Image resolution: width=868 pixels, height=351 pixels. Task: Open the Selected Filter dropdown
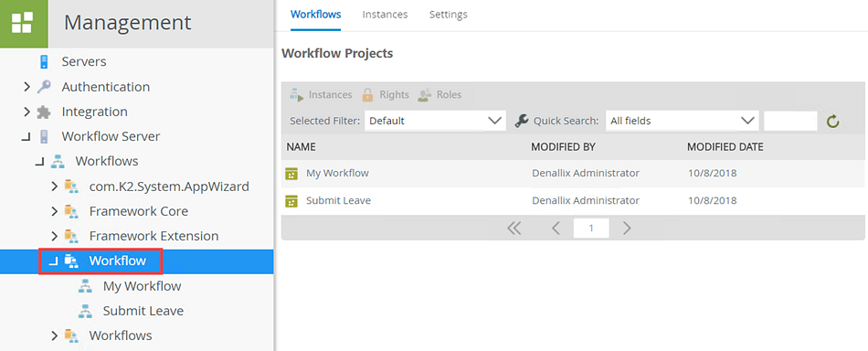pyautogui.click(x=435, y=121)
